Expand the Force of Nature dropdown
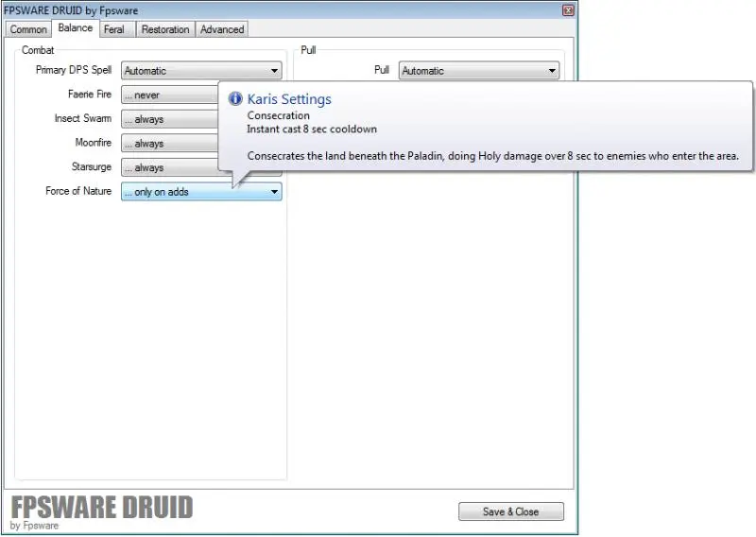 201,192
